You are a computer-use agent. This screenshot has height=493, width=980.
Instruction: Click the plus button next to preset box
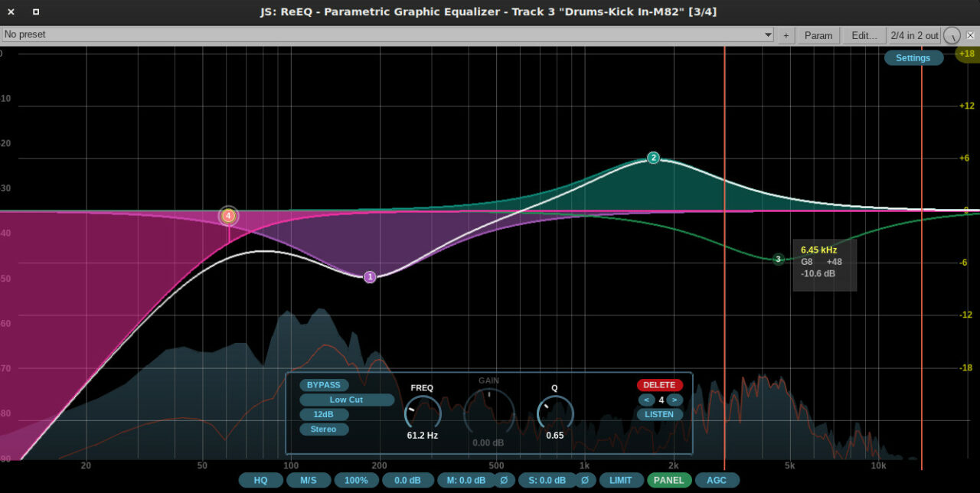[786, 36]
